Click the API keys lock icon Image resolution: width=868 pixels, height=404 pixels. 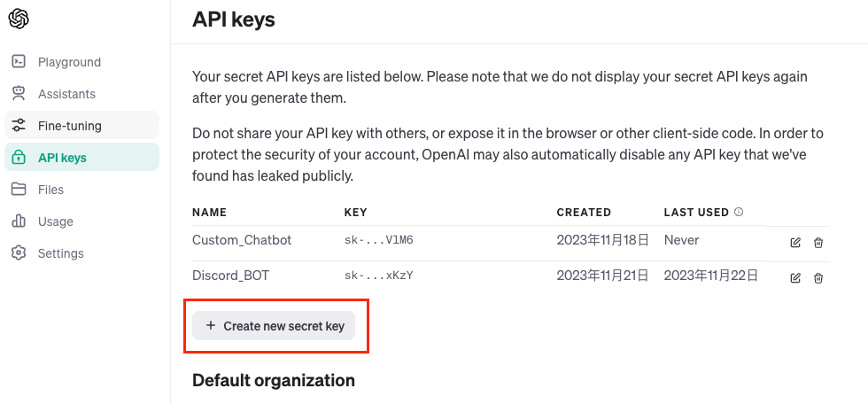[19, 158]
